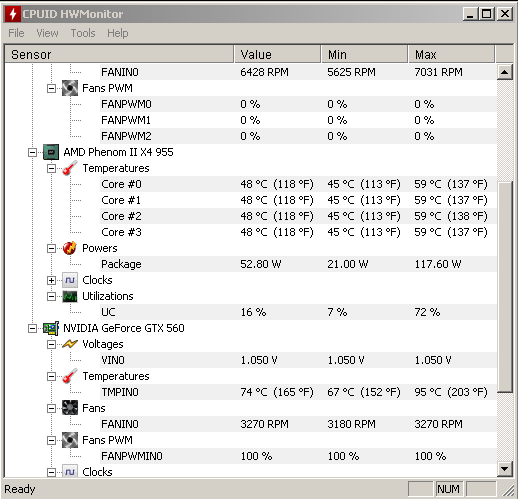This screenshot has width=518, height=499.
Task: Click the Utilizations graph icon
Action: point(70,296)
